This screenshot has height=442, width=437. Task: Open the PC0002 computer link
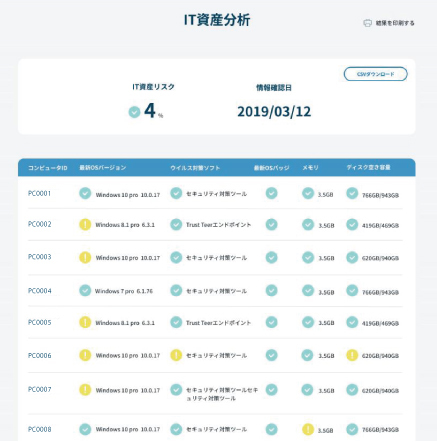(x=40, y=224)
